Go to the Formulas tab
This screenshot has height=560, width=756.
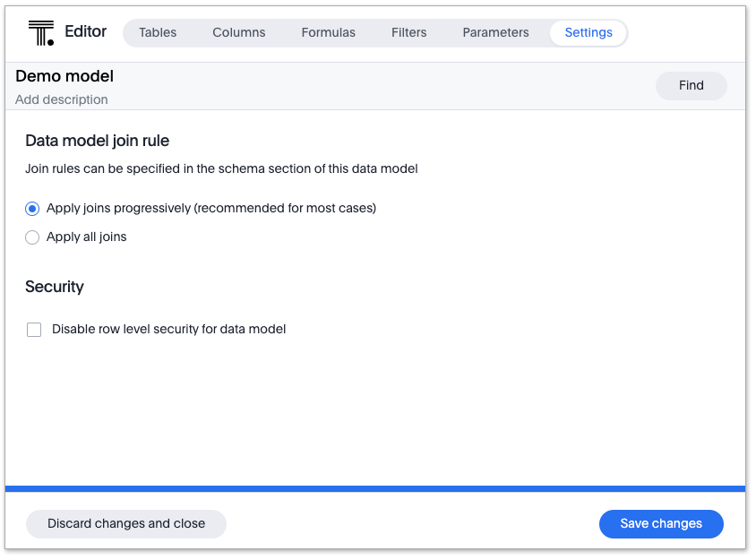(x=328, y=32)
